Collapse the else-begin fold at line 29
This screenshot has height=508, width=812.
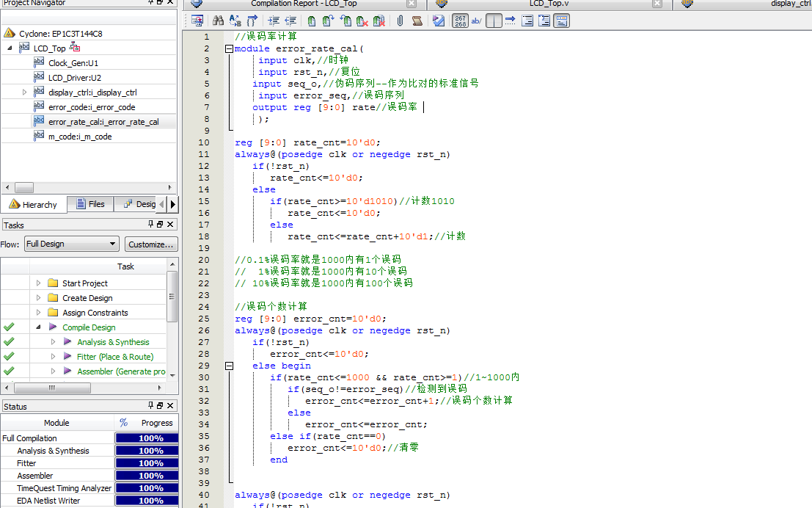[229, 366]
